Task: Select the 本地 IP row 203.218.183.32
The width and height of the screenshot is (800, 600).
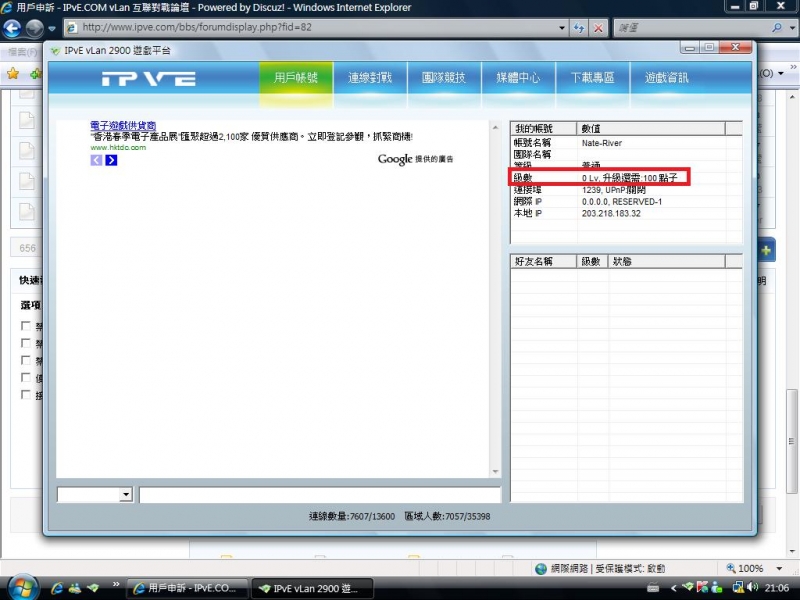Action: point(626,213)
